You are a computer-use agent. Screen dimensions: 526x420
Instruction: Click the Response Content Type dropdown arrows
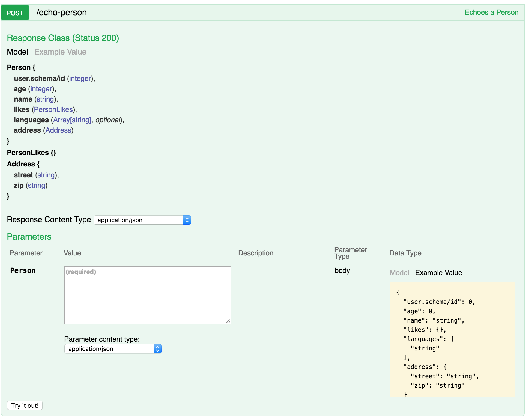(x=187, y=220)
